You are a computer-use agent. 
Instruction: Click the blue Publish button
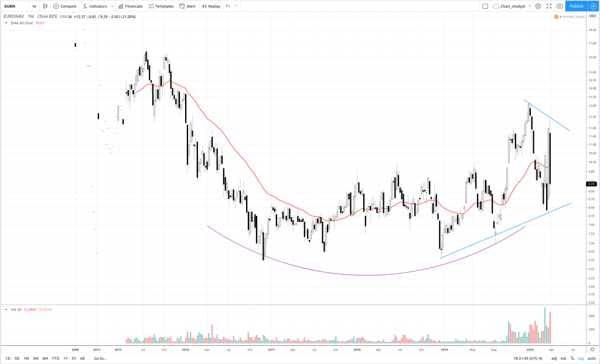[x=576, y=6]
